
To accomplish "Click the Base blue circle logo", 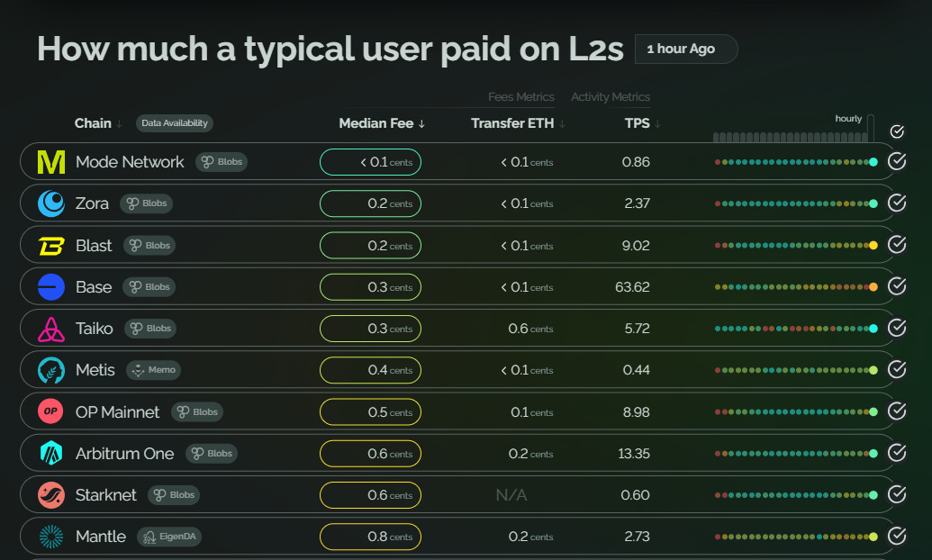I will (x=51, y=287).
